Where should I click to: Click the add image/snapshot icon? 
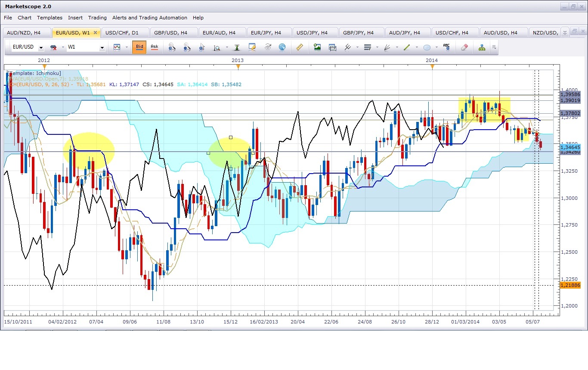[x=317, y=47]
